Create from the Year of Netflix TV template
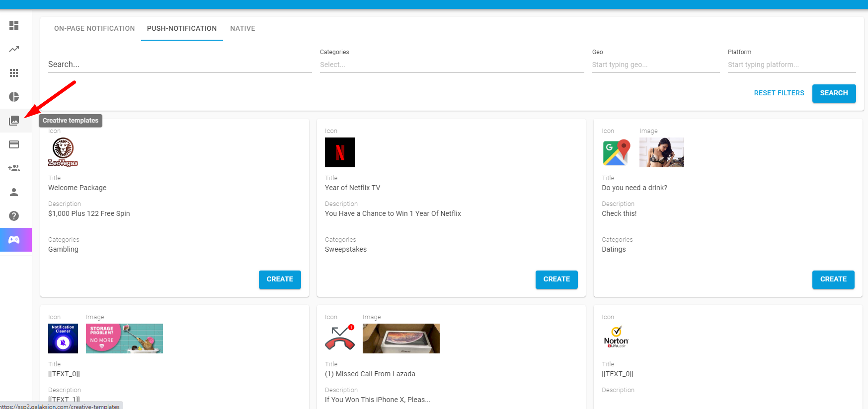This screenshot has width=868, height=409. [556, 279]
